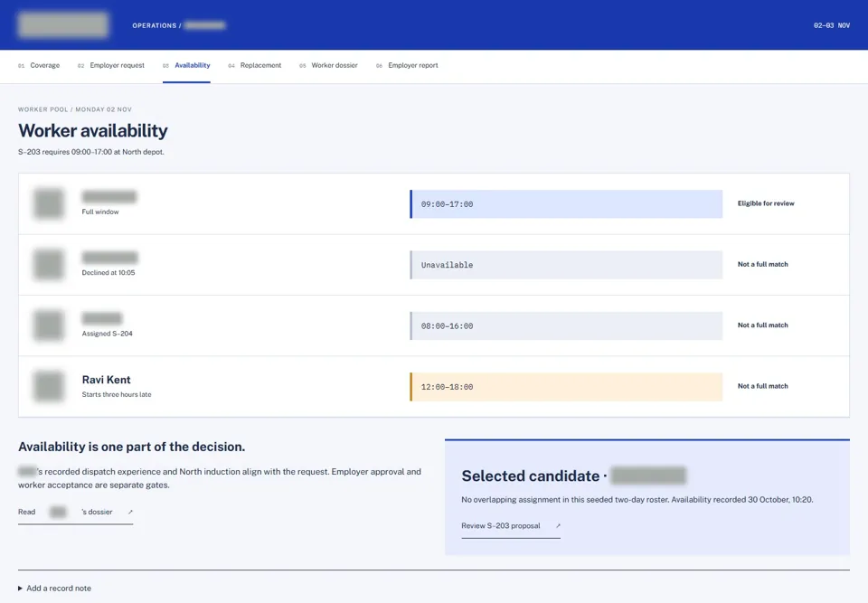Click Not a full match in Assigned S-204 row
Screen dimensions: 868x603
point(763,325)
